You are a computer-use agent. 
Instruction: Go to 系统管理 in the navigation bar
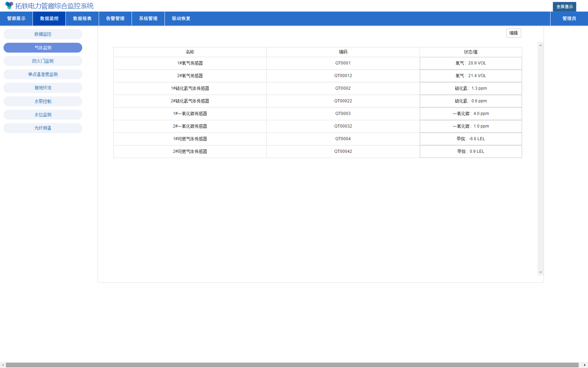[148, 19]
